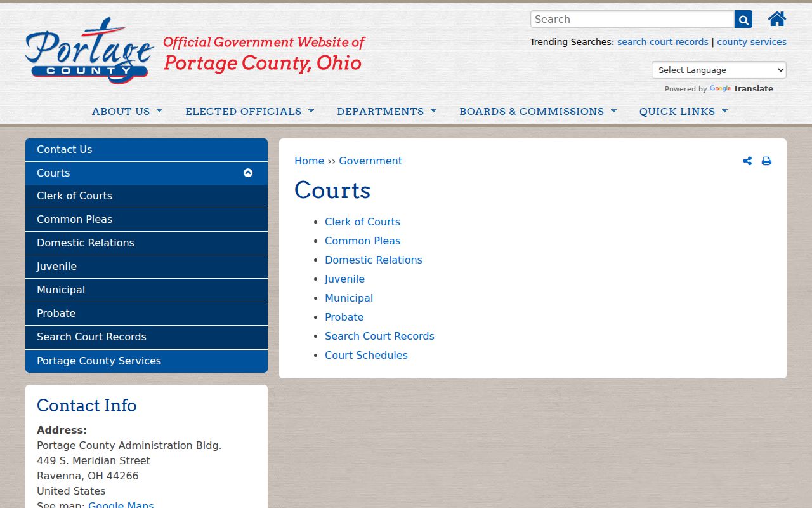Select Contact Us in the sidebar

(147, 150)
